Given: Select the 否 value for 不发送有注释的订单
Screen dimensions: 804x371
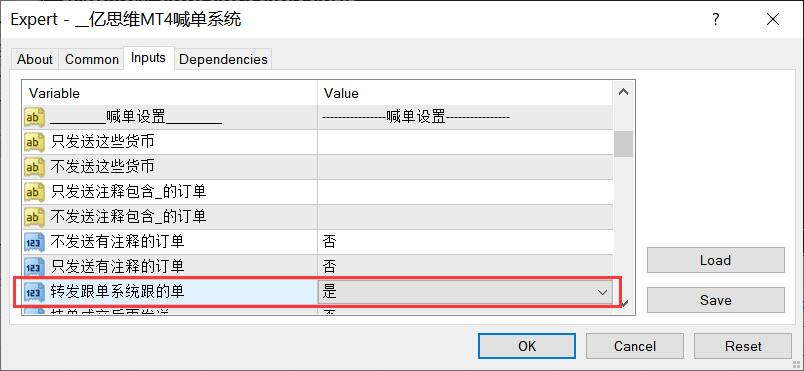Looking at the screenshot, I should [330, 242].
